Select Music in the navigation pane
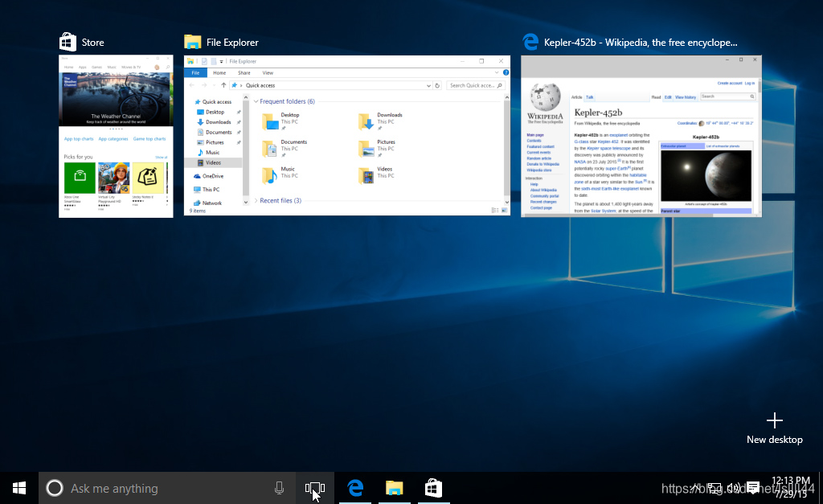 point(208,152)
